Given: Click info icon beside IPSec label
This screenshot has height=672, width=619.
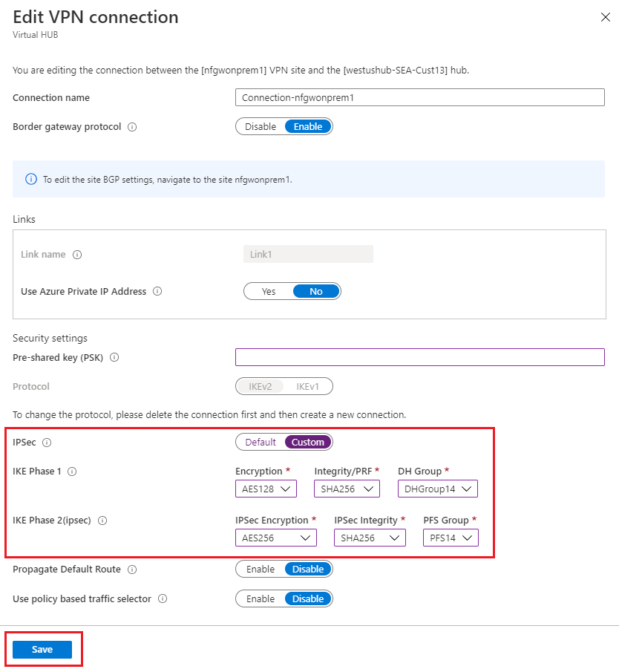Looking at the screenshot, I should pyautogui.click(x=47, y=443).
